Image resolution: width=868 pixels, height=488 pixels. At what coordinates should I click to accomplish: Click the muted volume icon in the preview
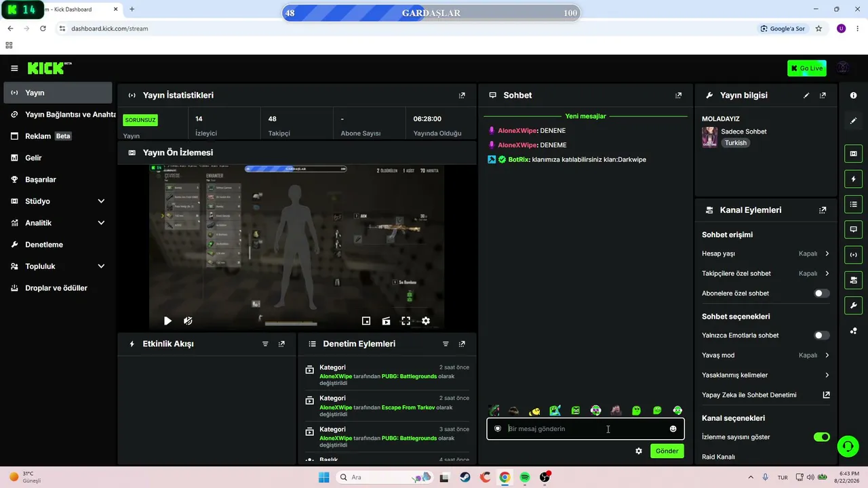pyautogui.click(x=188, y=321)
